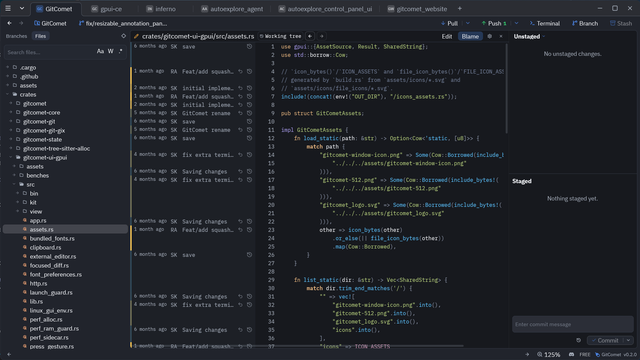The height and width of the screenshot is (360, 640).
Task: Click revert icon on 'Feat/add squash' line 4 row
Action: pyautogui.click(x=240, y=71)
